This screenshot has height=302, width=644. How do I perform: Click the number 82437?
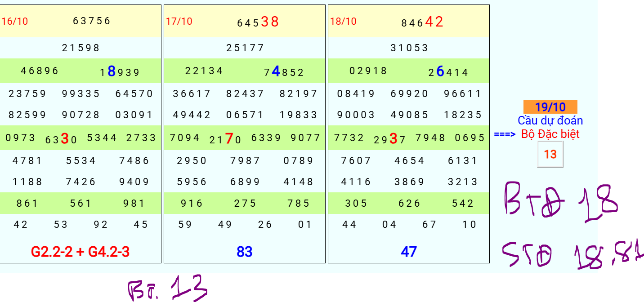[245, 93]
